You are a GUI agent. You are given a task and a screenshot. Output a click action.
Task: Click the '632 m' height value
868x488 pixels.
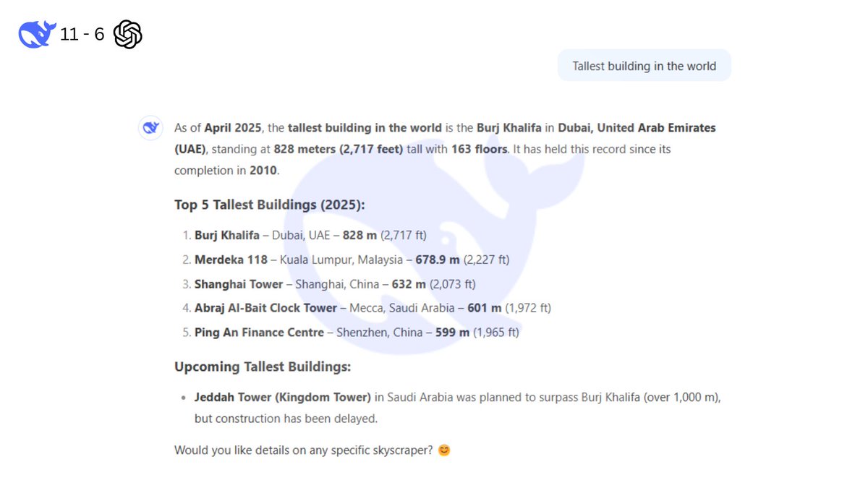point(409,284)
